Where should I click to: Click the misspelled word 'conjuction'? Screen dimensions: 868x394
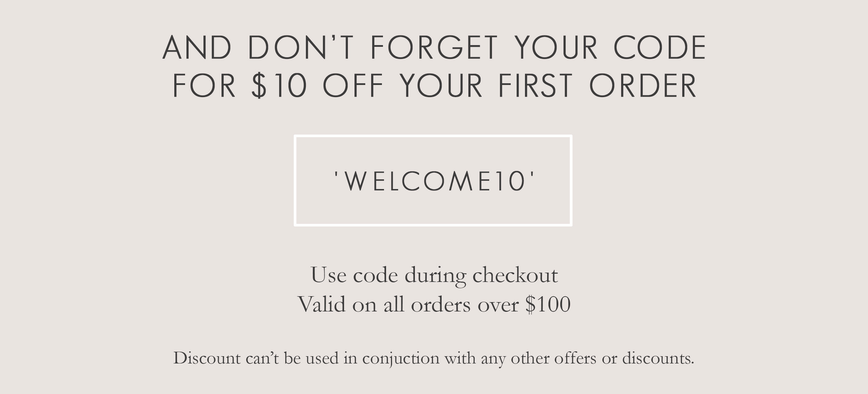click(401, 359)
